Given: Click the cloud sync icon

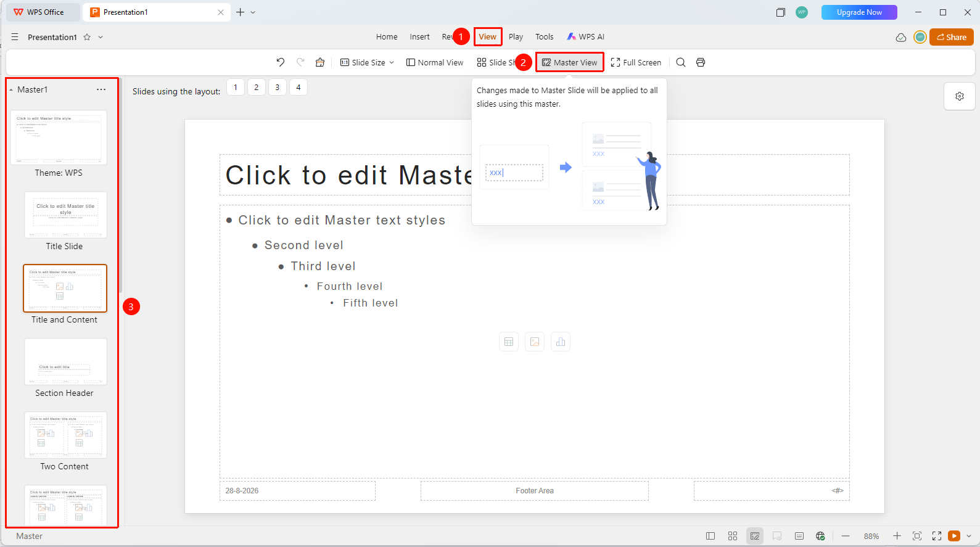Looking at the screenshot, I should 901,37.
